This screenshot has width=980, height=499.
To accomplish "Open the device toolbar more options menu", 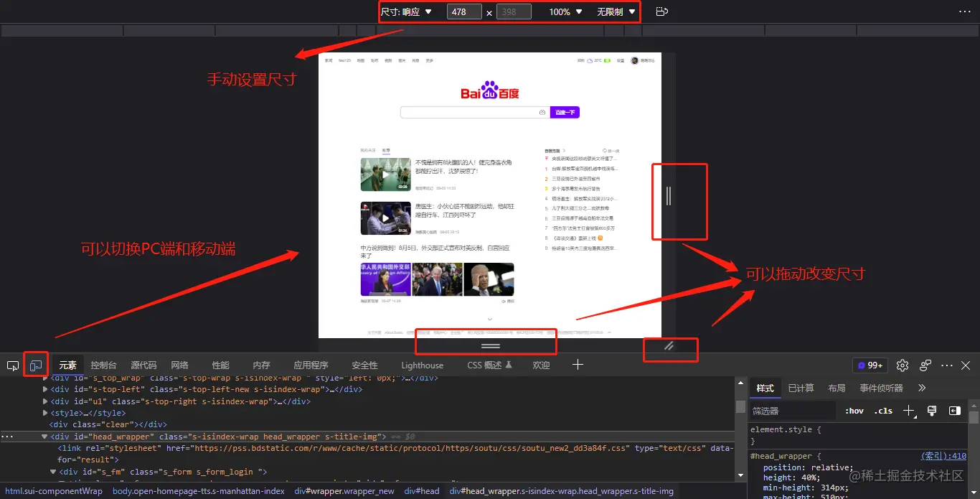I will pyautogui.click(x=964, y=11).
